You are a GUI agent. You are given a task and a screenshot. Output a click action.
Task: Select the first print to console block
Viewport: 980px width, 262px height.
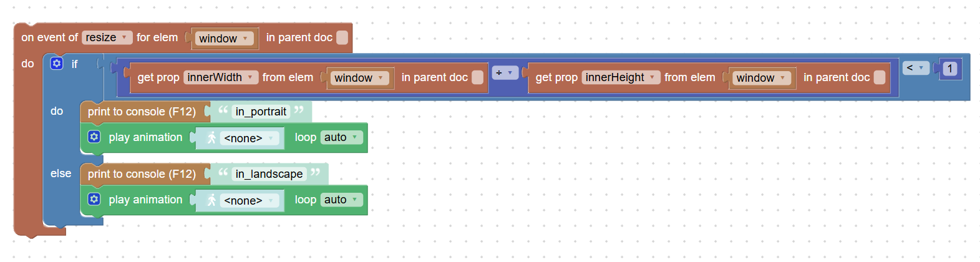(x=142, y=112)
